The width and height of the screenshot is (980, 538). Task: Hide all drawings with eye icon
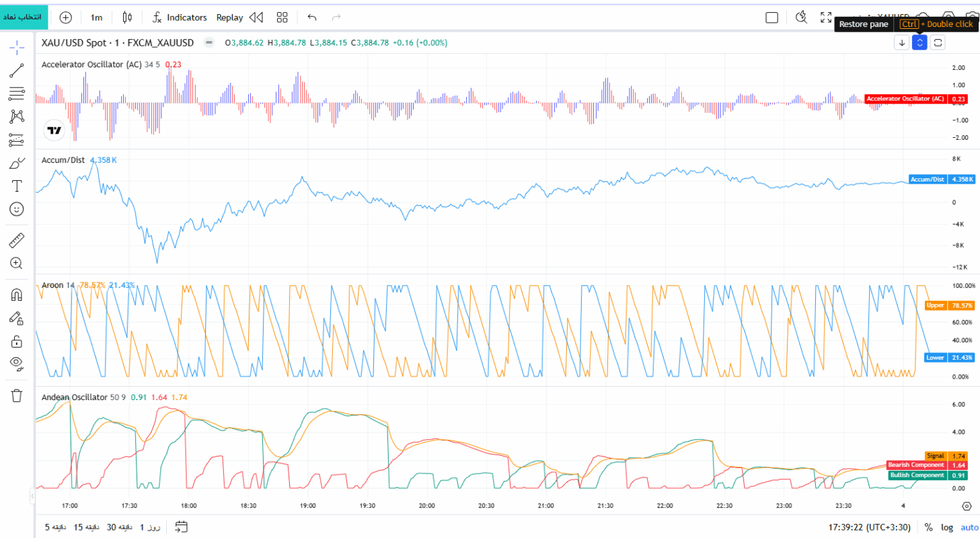(x=17, y=364)
